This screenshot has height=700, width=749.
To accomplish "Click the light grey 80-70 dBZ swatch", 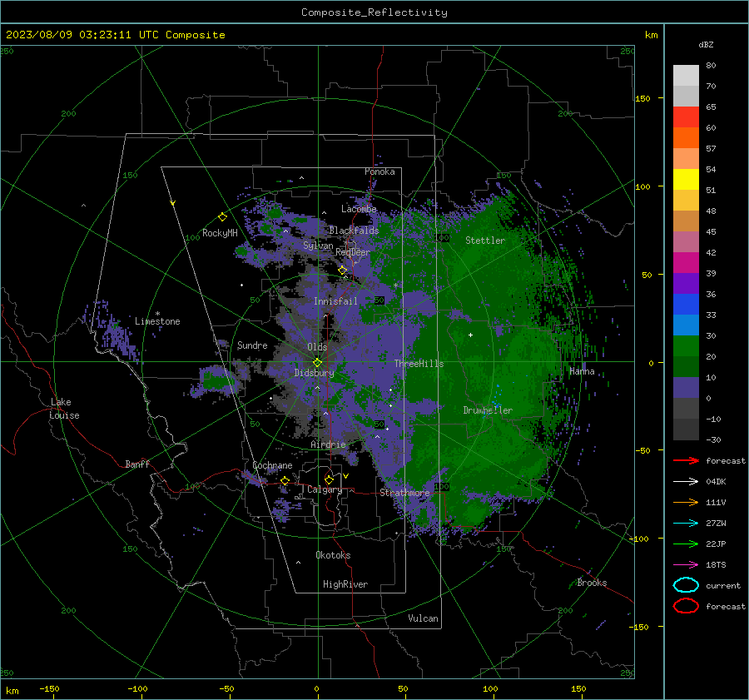I will click(x=686, y=76).
